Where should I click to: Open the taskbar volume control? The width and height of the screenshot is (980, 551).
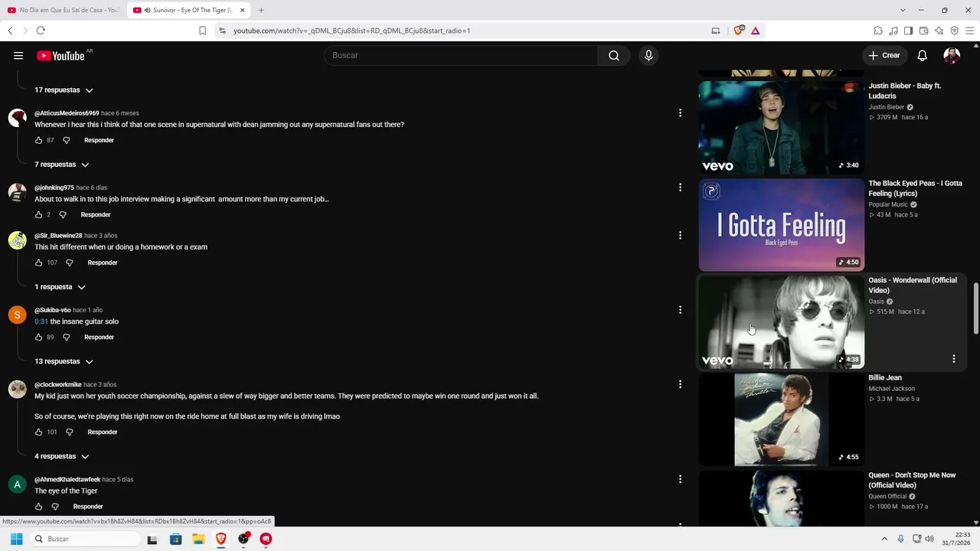click(929, 539)
